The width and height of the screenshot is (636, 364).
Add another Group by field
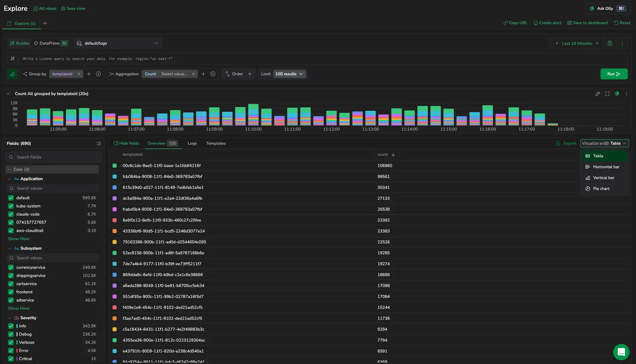89,74
